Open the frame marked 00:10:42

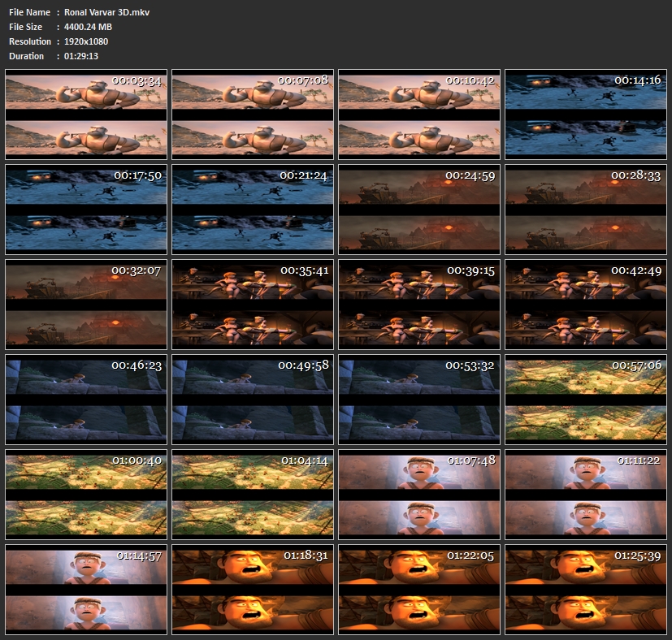coord(419,115)
